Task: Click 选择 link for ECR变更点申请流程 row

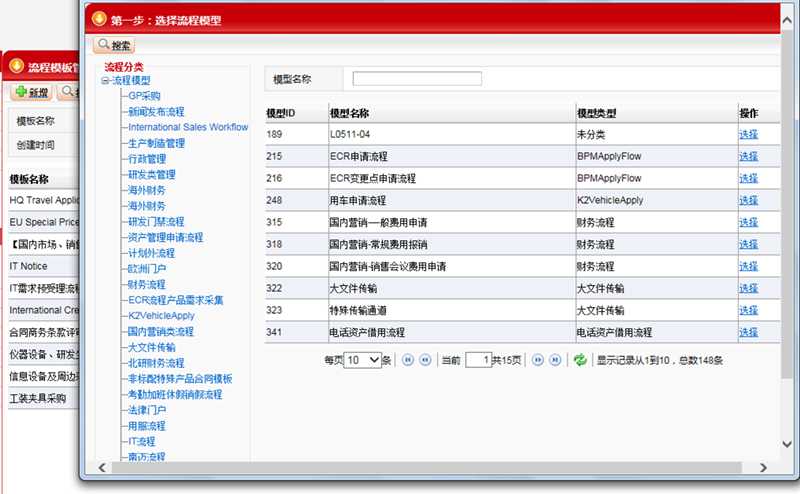Action: coord(748,178)
